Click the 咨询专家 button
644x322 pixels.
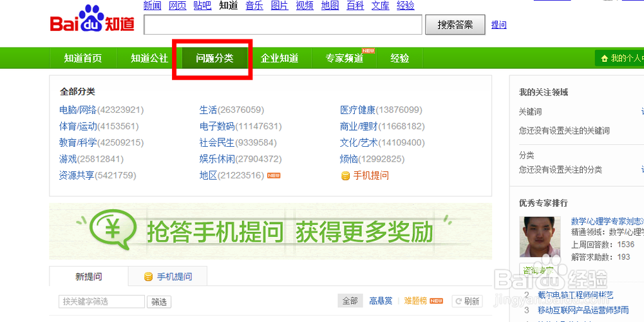pyautogui.click(x=538, y=270)
